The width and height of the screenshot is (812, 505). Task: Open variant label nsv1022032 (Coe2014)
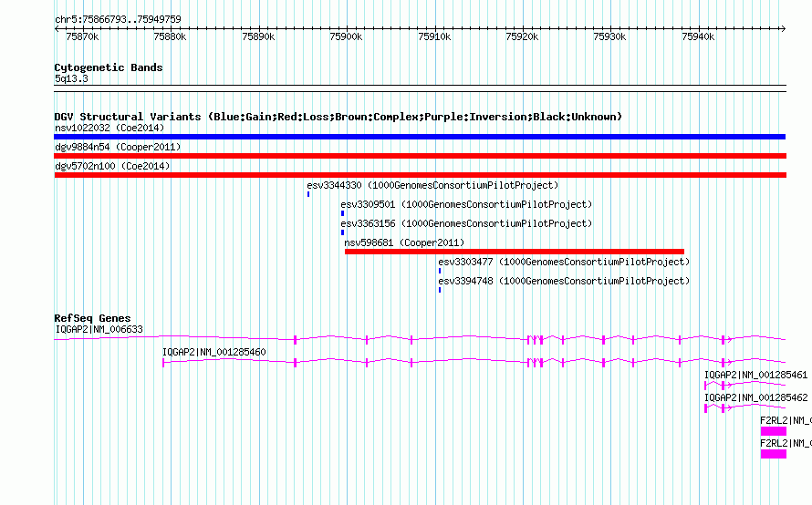tap(109, 128)
